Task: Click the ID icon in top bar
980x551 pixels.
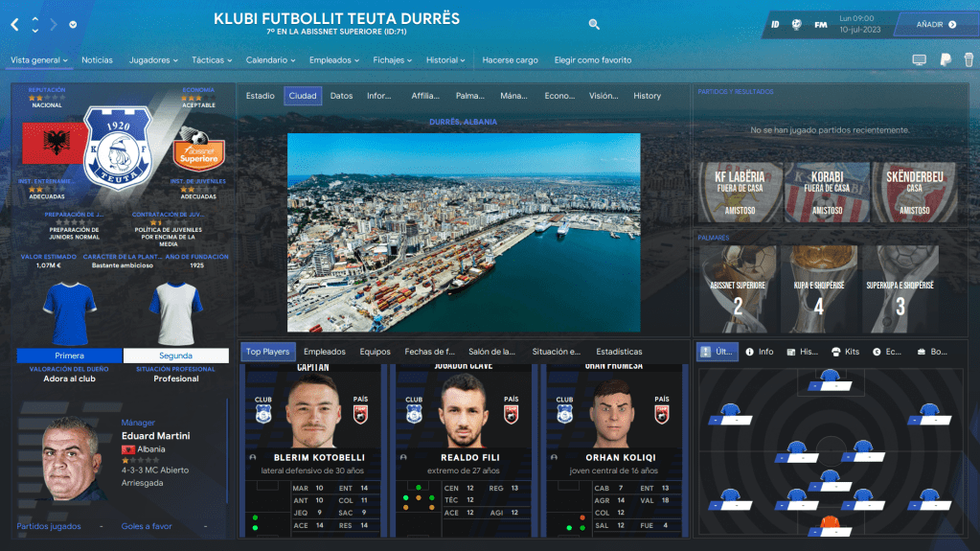Action: click(774, 25)
